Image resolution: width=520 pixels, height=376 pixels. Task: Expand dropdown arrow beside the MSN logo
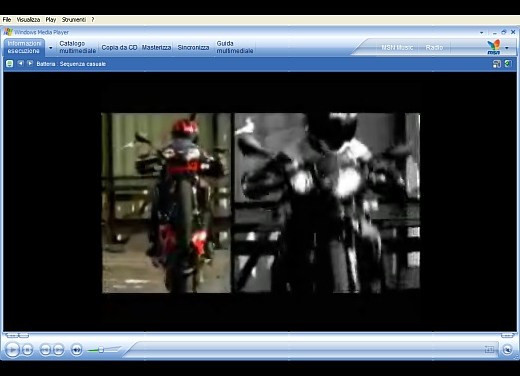point(507,48)
